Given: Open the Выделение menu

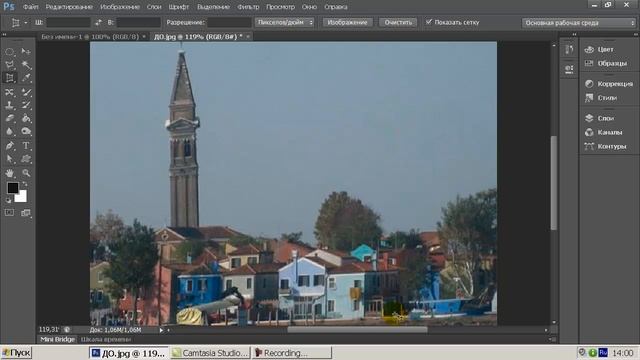Looking at the screenshot, I should 213,7.
